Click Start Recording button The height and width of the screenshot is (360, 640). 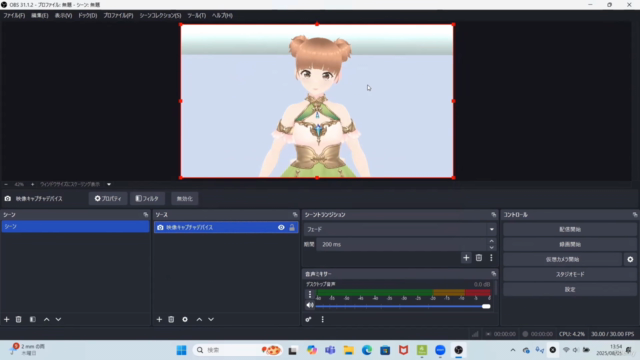point(570,244)
